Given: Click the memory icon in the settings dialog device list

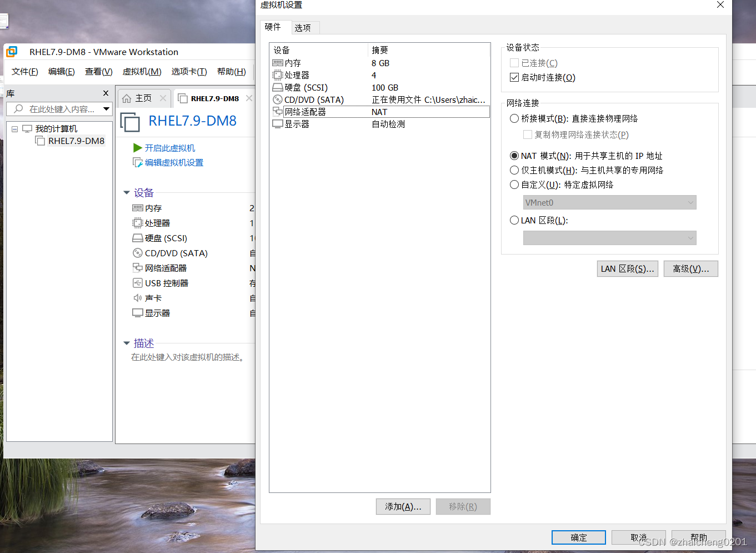Looking at the screenshot, I should [x=278, y=63].
